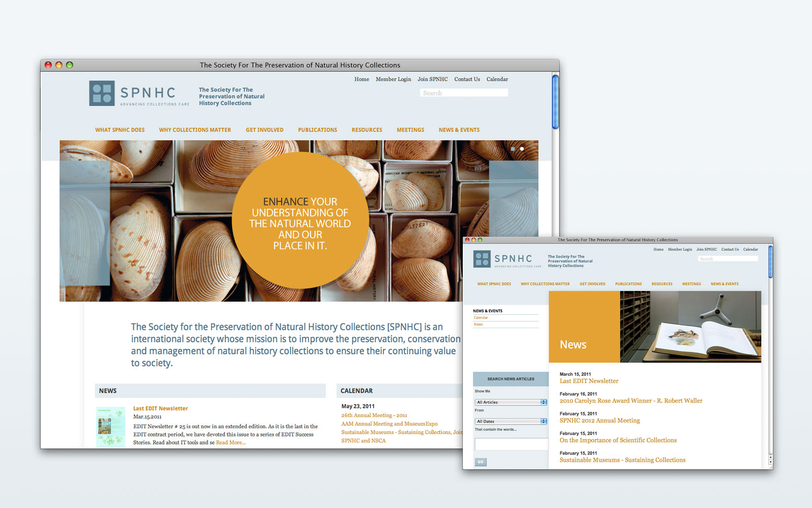The width and height of the screenshot is (812, 508).
Task: Open On the Importance of Scientific Collections
Action: point(618,440)
